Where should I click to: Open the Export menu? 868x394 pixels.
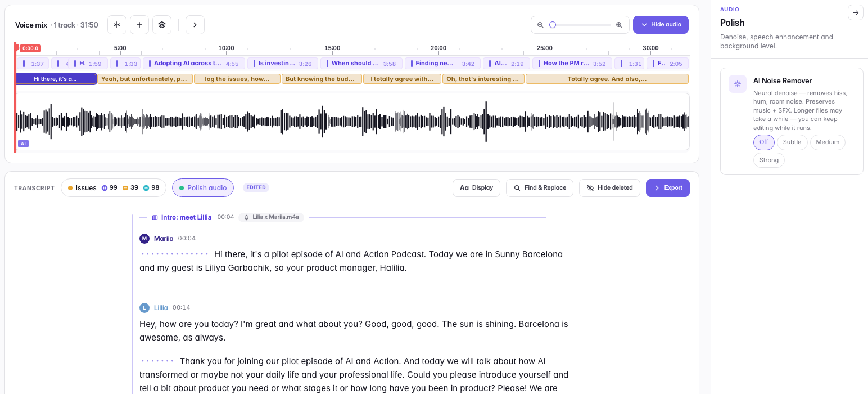668,188
